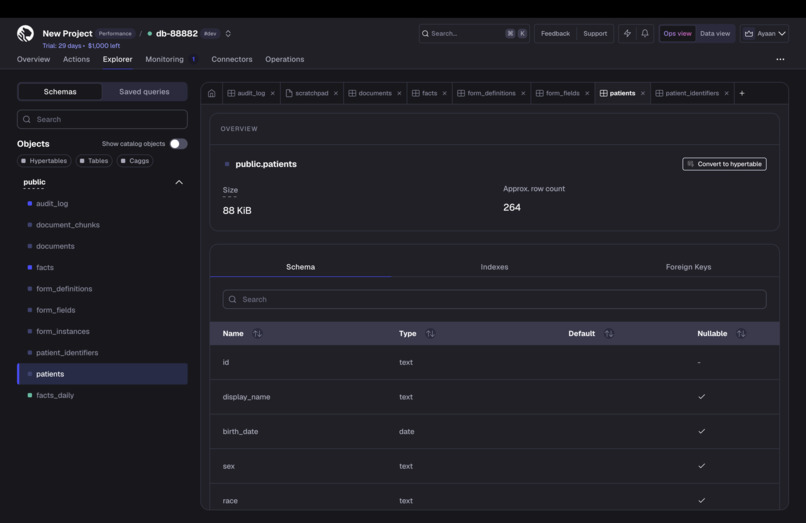806x523 pixels.
Task: Switch to Ops view
Action: click(677, 33)
